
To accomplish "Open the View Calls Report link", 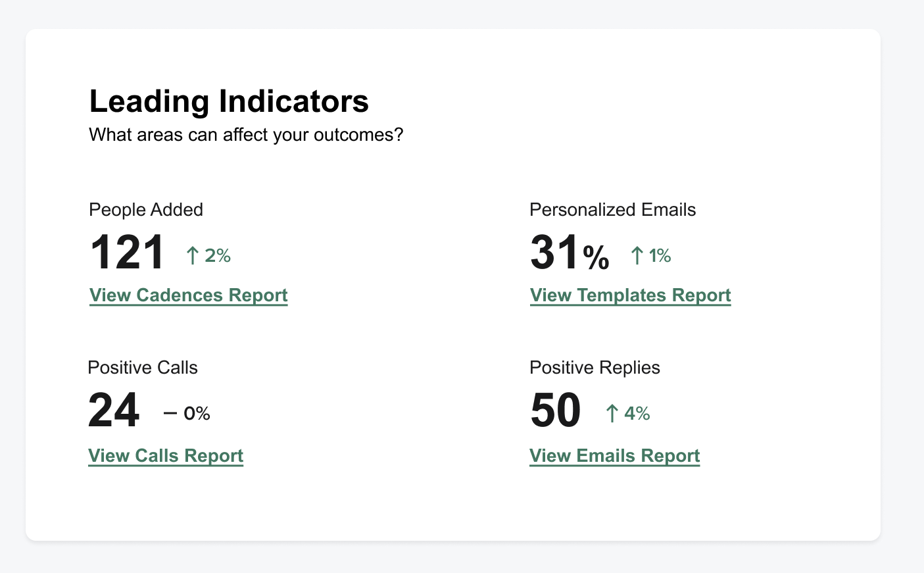I will click(166, 456).
